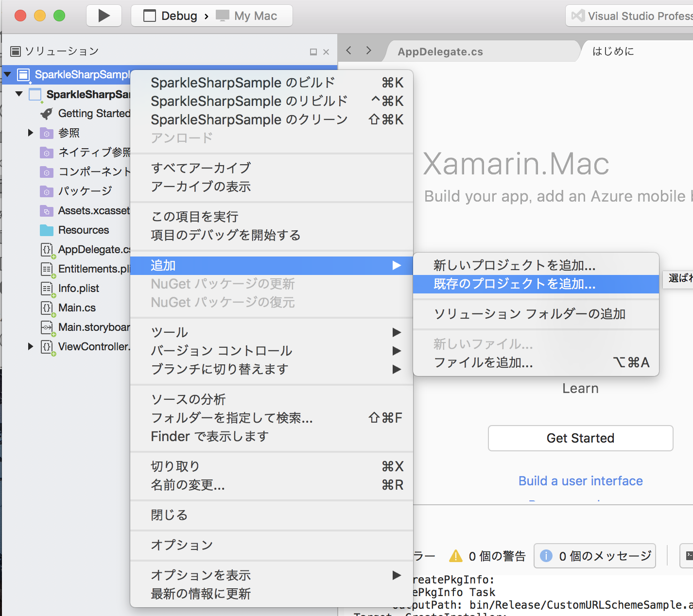Close the ソリューション pad
The height and width of the screenshot is (616, 693).
click(326, 52)
